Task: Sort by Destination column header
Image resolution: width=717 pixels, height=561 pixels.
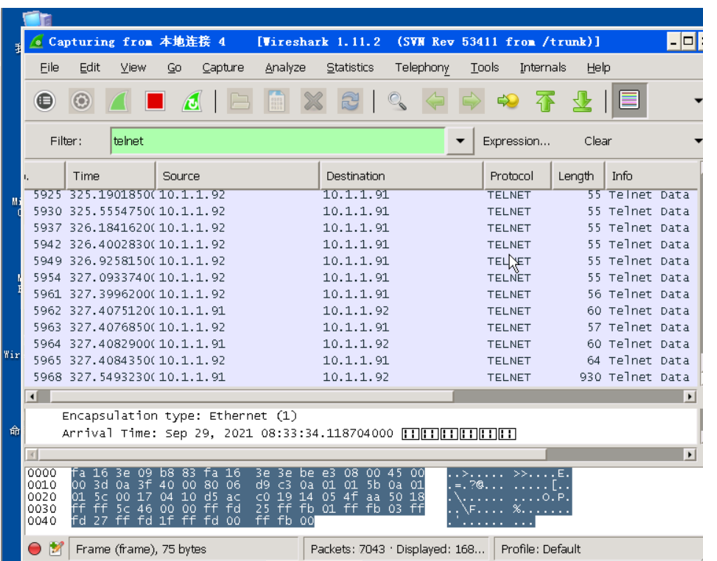Action: [x=401, y=176]
